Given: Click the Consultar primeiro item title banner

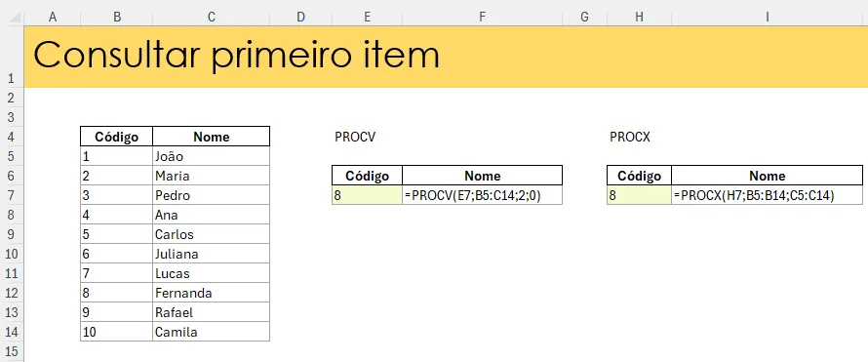Looking at the screenshot, I should click(x=446, y=57).
